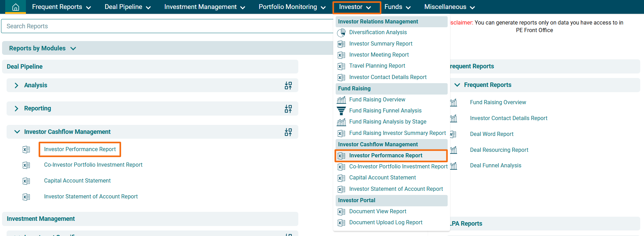Click the Search Reports input field
The image size is (644, 236).
(166, 26)
